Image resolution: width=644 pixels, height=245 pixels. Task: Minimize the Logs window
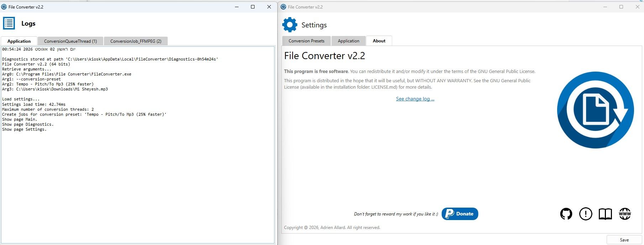pos(237,7)
